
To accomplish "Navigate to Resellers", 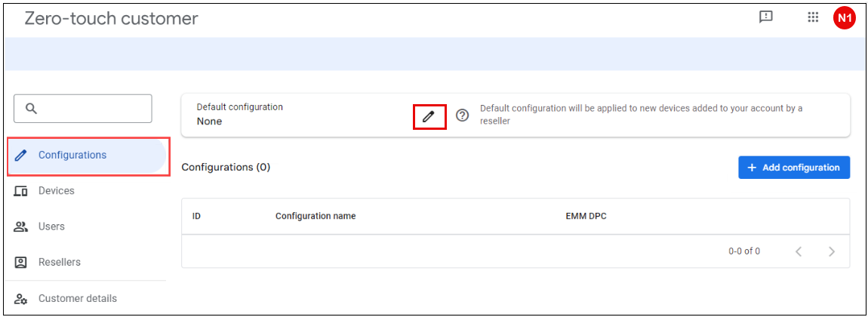I will pyautogui.click(x=59, y=263).
